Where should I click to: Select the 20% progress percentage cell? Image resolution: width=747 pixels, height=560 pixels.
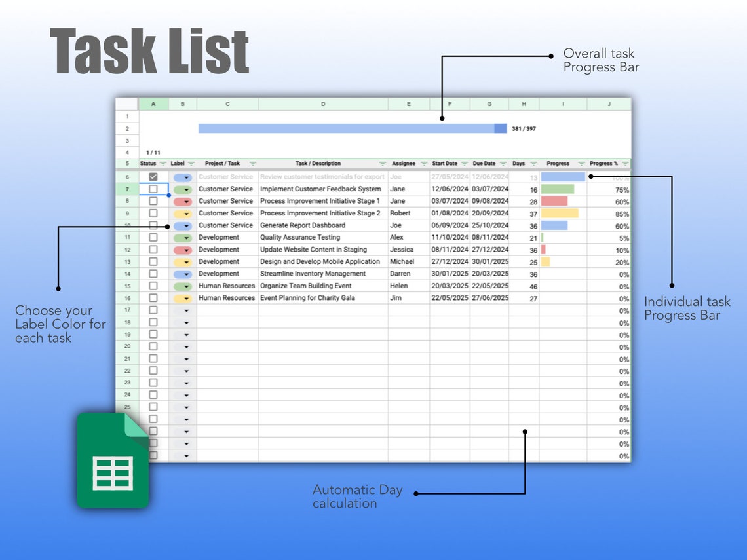point(609,263)
